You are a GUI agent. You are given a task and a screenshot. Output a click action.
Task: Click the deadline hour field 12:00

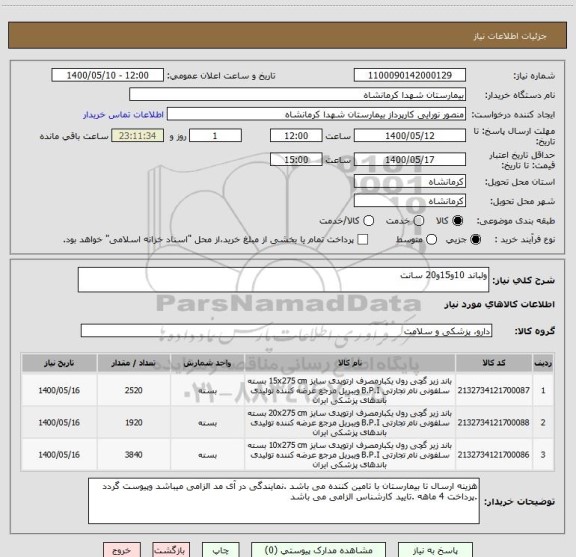click(x=296, y=136)
